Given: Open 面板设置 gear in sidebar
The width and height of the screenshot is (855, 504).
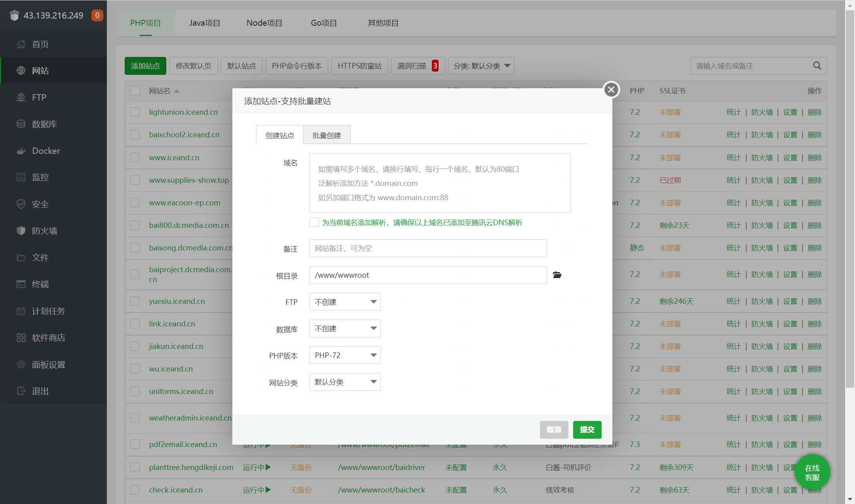Looking at the screenshot, I should (21, 364).
